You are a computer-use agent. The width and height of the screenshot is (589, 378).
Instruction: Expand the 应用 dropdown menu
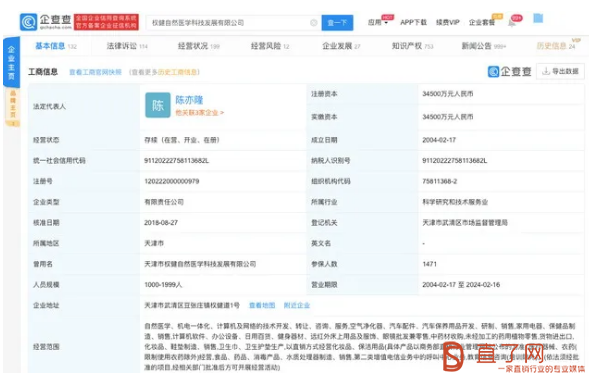point(378,23)
